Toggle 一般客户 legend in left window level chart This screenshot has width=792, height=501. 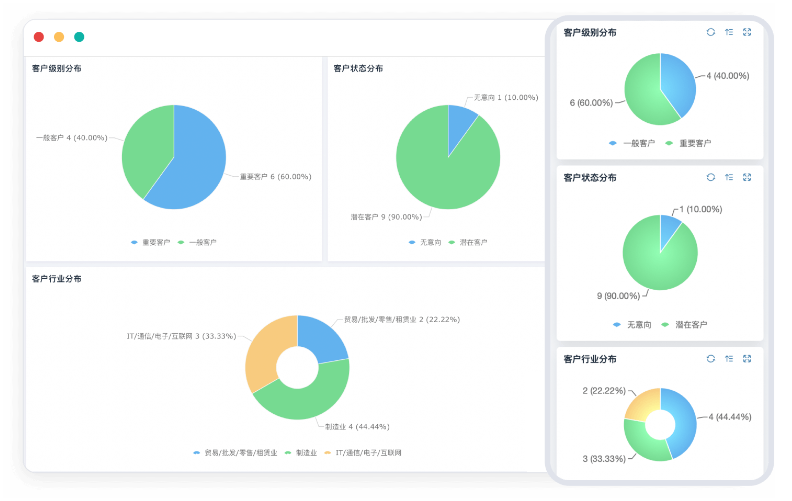tap(197, 242)
